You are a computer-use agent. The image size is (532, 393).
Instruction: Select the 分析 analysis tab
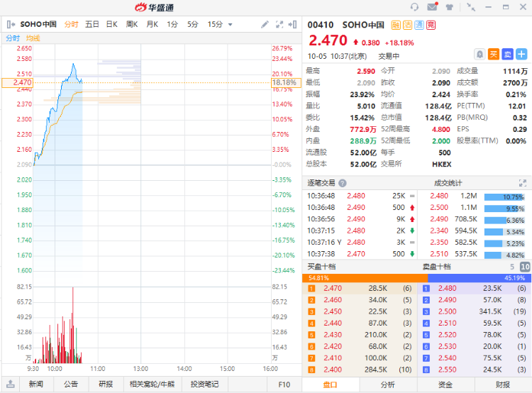coord(388,384)
